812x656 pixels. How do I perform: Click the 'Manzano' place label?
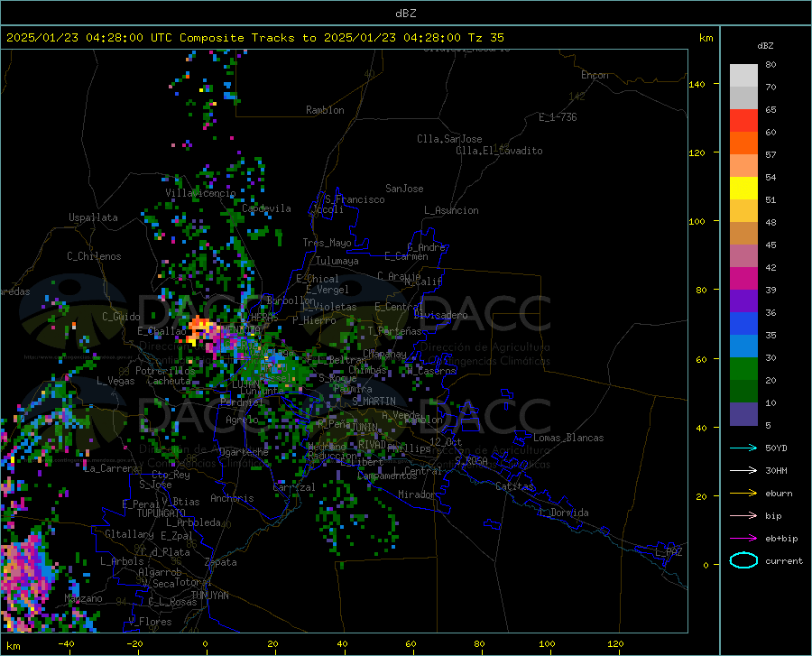coord(83,598)
